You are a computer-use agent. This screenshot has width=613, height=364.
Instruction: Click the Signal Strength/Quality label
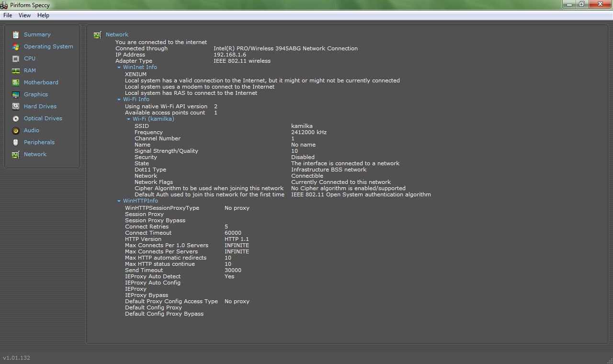(166, 151)
